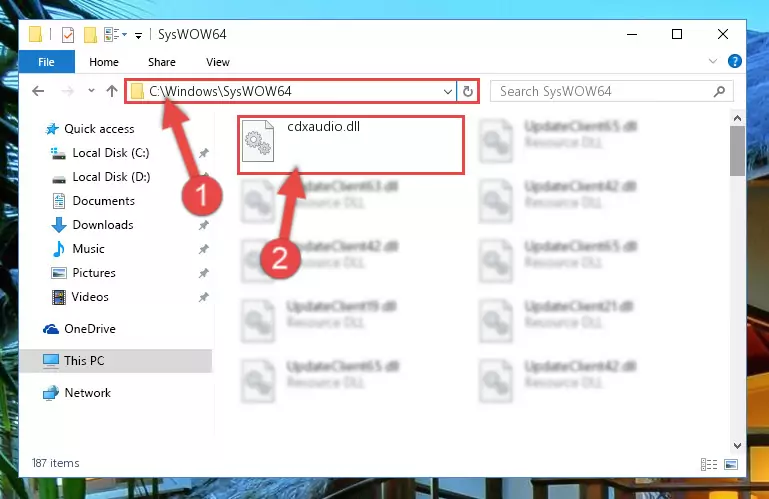Click the pin icon next to Downloads
Viewport: 769px width, 499px height.
pyautogui.click(x=204, y=225)
